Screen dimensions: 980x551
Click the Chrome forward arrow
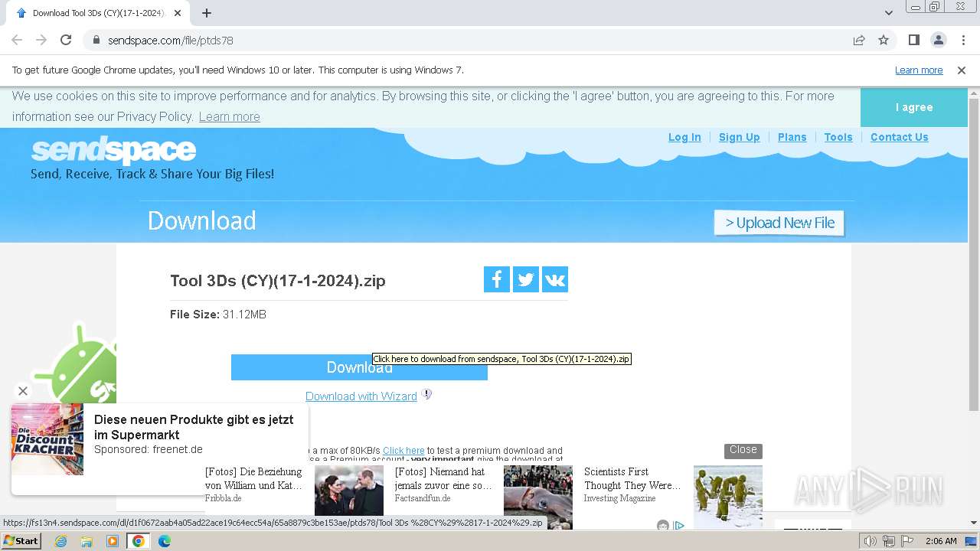[x=41, y=40]
